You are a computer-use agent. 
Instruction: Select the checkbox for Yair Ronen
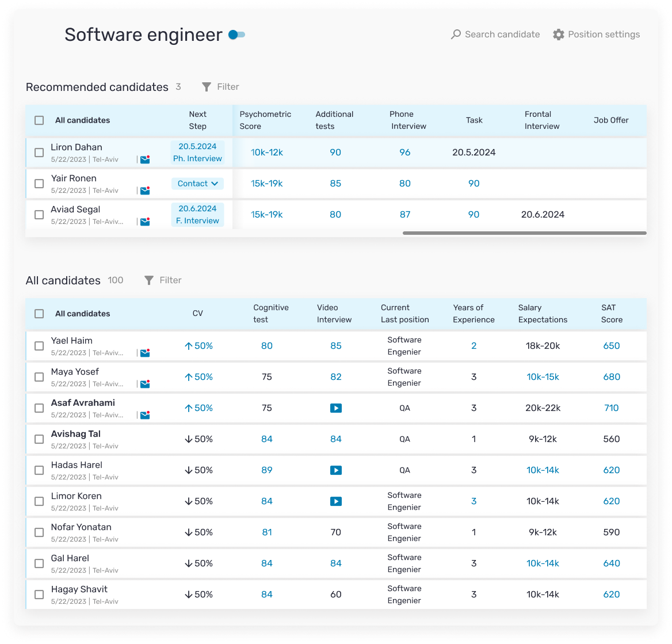[39, 184]
